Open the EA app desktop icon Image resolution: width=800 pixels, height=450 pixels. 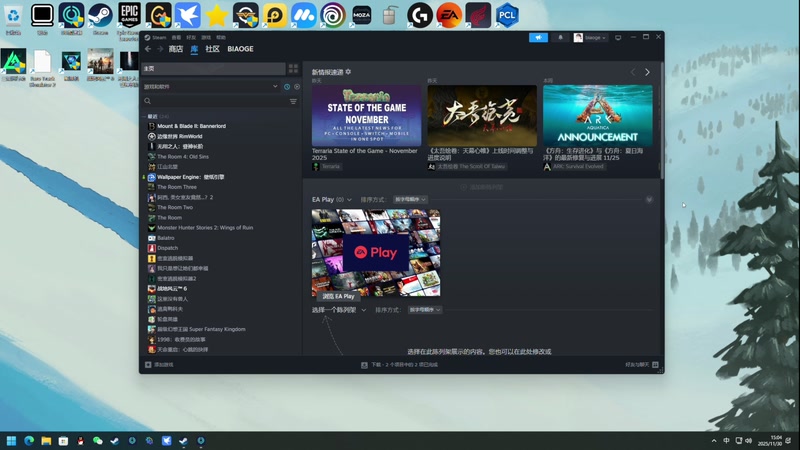tap(449, 16)
